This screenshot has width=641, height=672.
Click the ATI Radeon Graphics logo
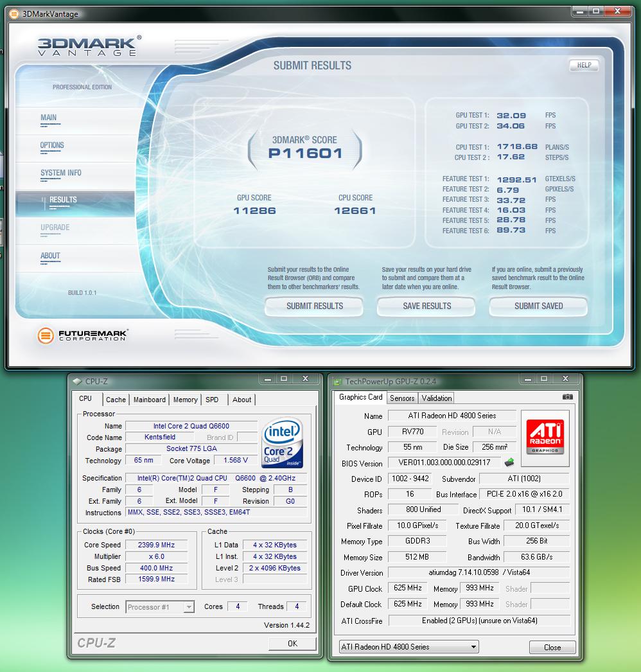[x=545, y=438]
